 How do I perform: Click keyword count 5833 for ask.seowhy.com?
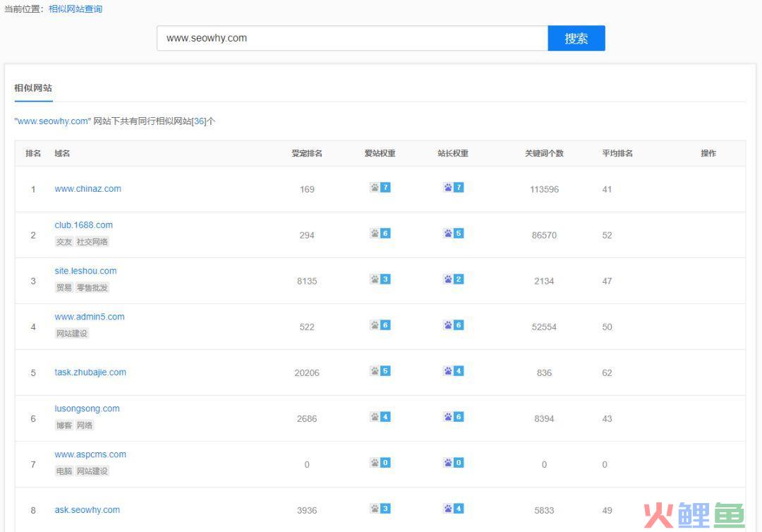tap(544, 511)
